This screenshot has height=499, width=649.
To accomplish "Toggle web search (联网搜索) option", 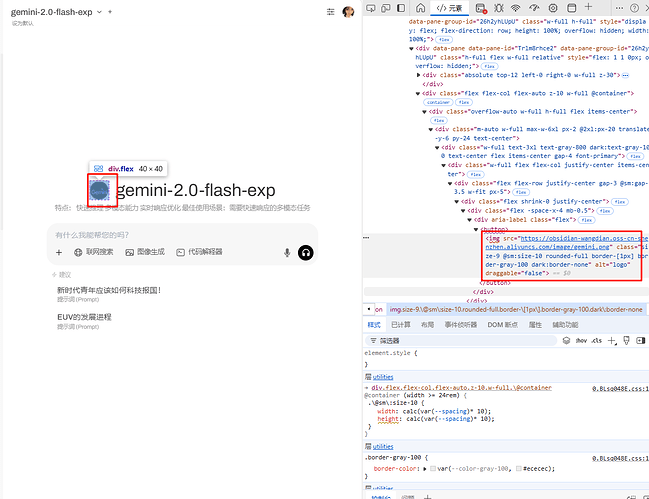I will (x=93, y=252).
